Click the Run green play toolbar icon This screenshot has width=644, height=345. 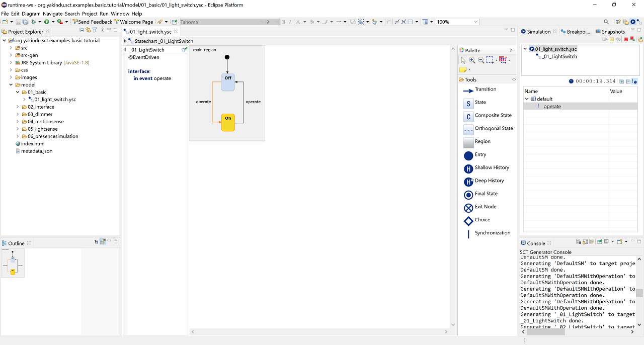coord(46,22)
